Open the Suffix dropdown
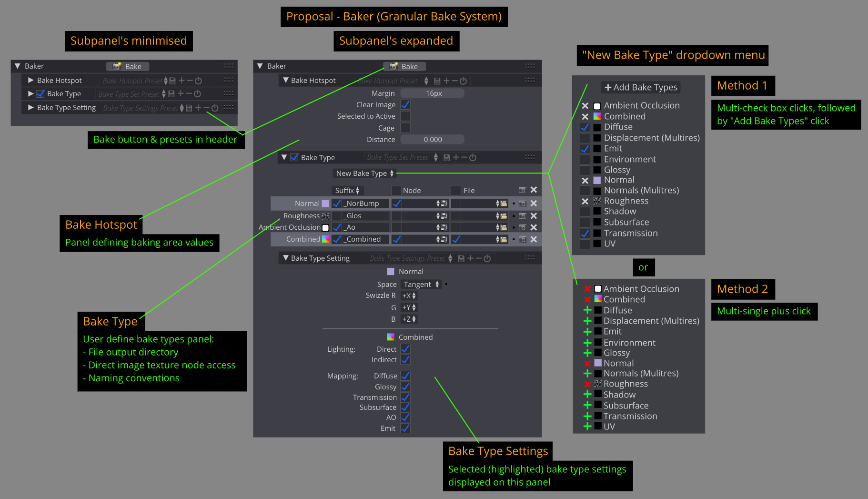This screenshot has width=868, height=499. coord(347,191)
